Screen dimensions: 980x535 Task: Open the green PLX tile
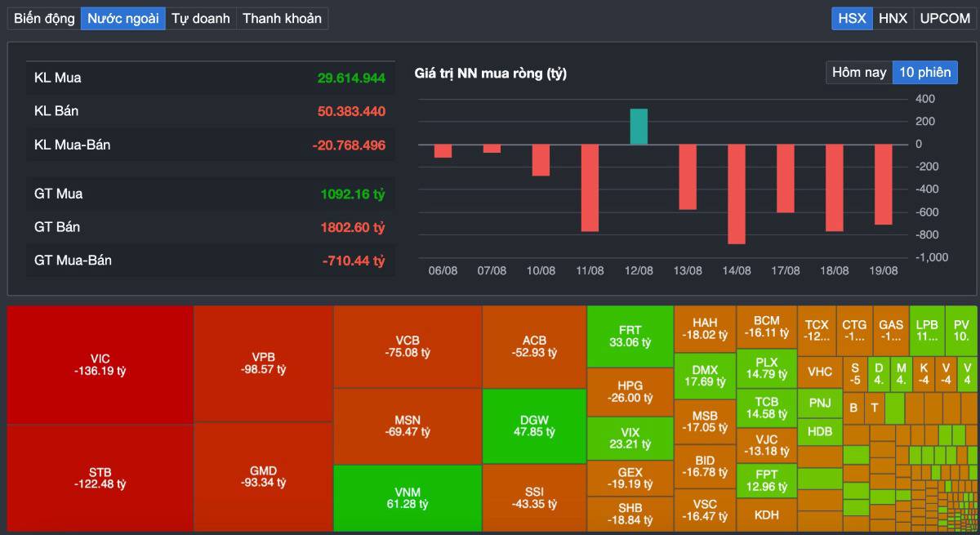pos(767,368)
